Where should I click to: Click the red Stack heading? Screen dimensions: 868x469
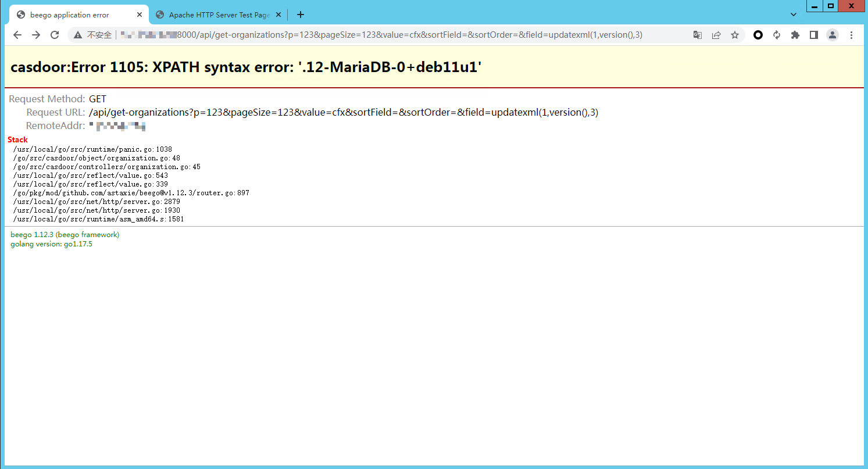point(17,139)
